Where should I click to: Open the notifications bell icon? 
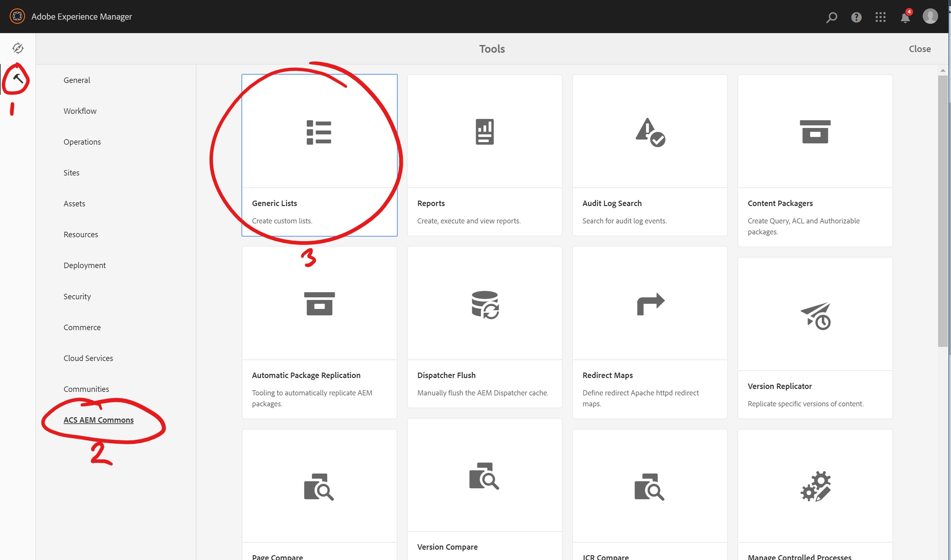coord(905,17)
